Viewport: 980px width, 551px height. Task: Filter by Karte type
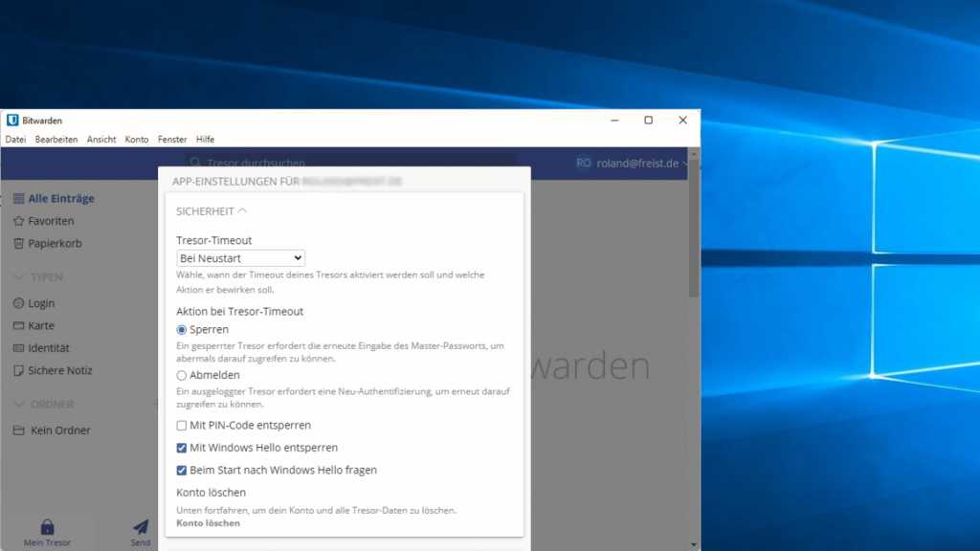point(41,325)
